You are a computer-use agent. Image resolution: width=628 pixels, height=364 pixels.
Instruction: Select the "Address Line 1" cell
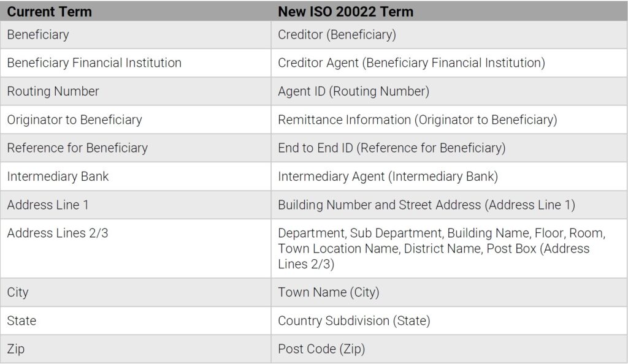48,205
